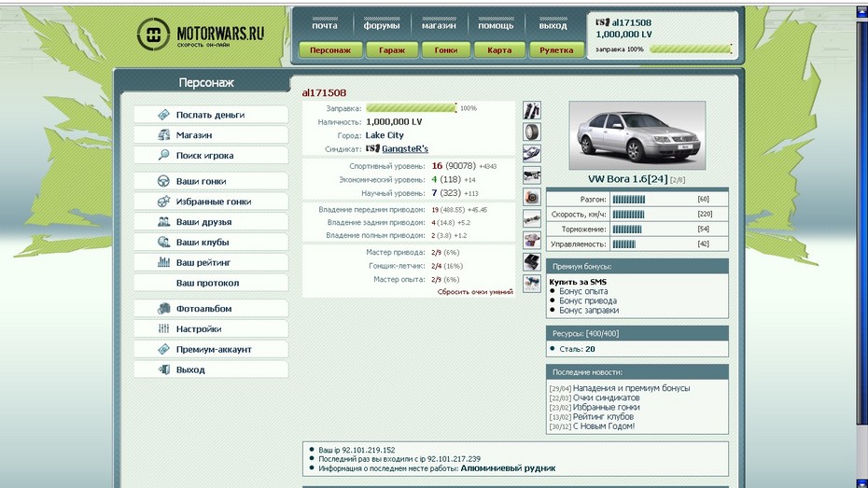The height and width of the screenshot is (488, 868).
Task: Click the Сталь: 20 resource entry
Action: coord(577,349)
